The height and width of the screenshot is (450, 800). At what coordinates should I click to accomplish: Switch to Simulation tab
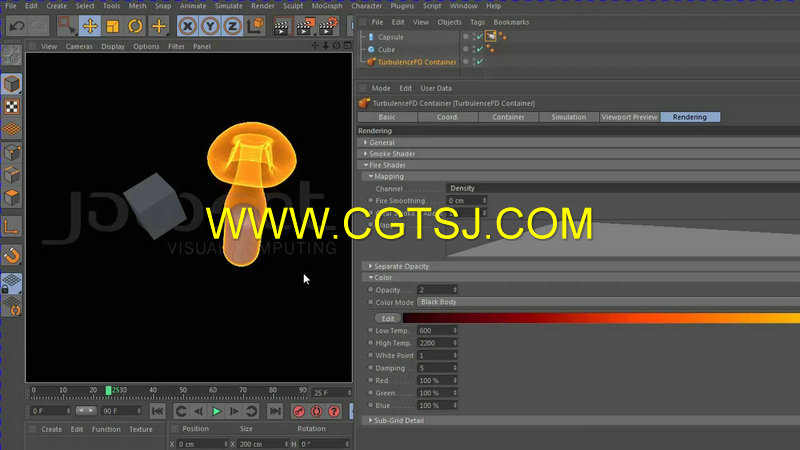pyautogui.click(x=568, y=117)
